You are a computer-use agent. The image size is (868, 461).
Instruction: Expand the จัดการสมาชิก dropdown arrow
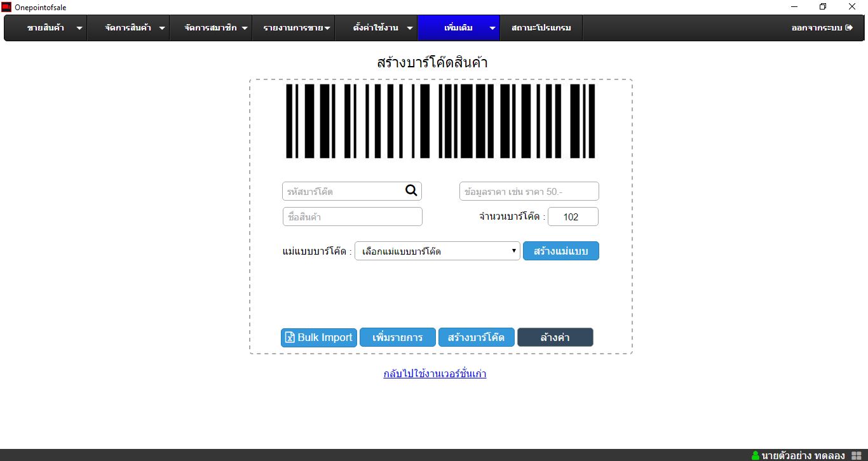pyautogui.click(x=245, y=29)
